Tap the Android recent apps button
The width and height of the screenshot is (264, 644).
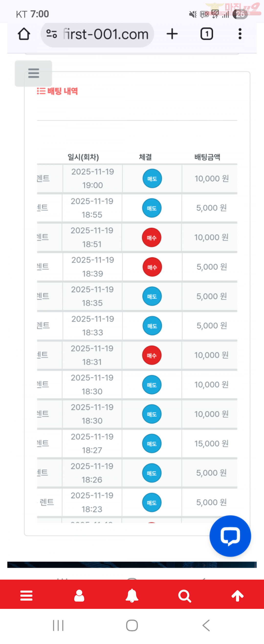tap(58, 625)
